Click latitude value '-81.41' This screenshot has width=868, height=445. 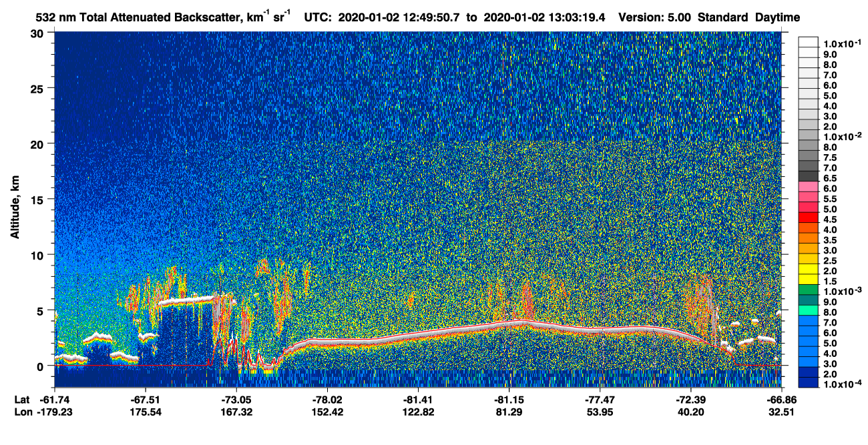(x=417, y=400)
